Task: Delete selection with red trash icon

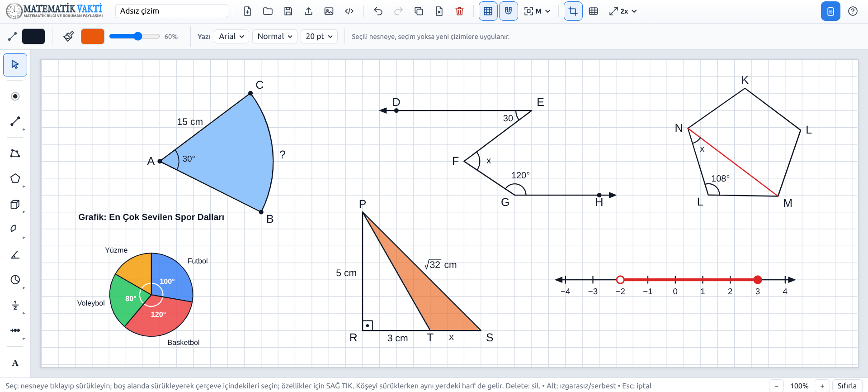Action: click(x=459, y=11)
